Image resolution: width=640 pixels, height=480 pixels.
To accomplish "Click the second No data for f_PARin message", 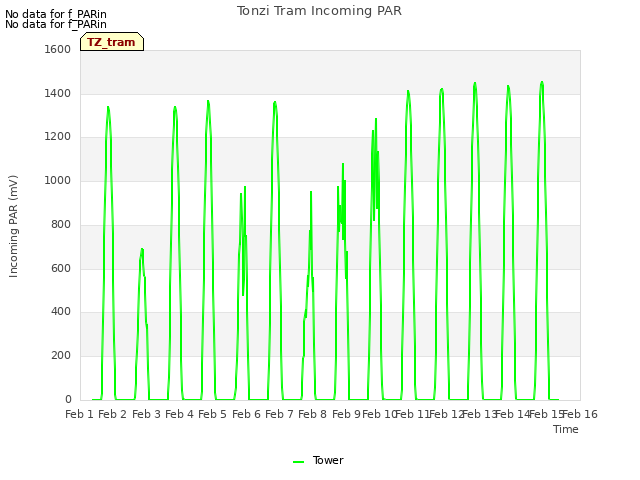I will tap(56, 24).
